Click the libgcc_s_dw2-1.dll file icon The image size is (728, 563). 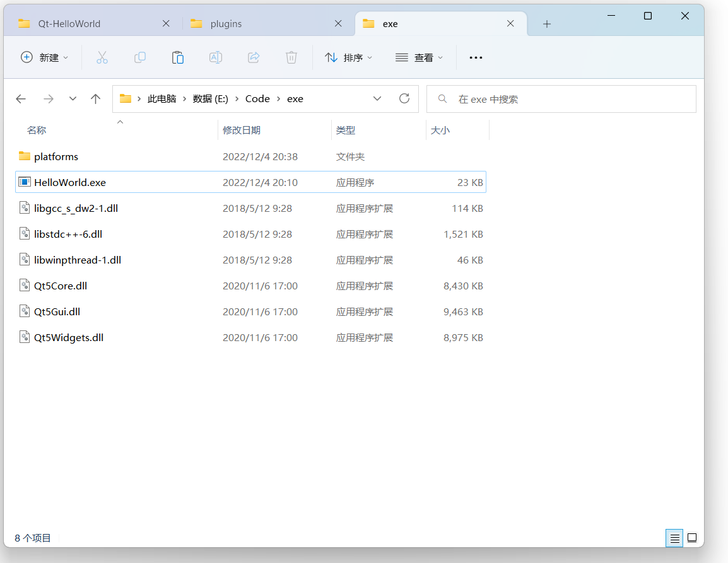click(25, 207)
